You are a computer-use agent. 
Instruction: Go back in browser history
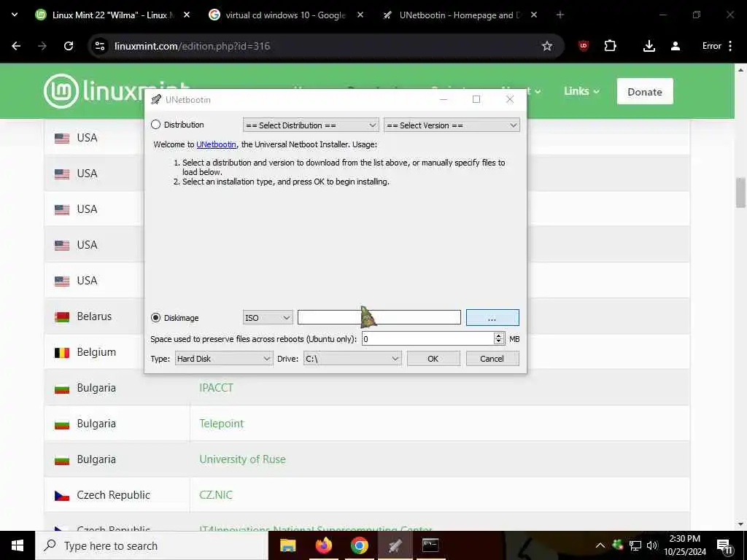(16, 46)
